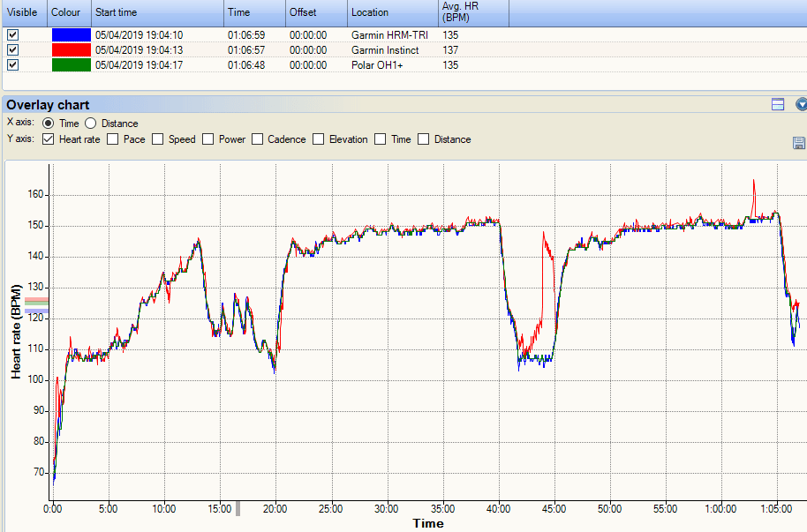Click the Heart rate (BPM) axis label
807x532 pixels.
[17, 332]
